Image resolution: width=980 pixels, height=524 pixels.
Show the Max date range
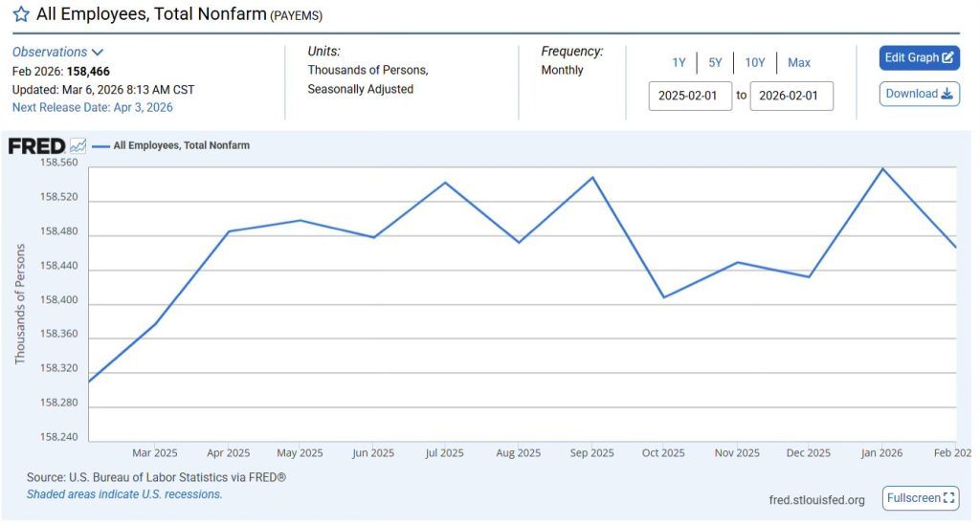798,62
